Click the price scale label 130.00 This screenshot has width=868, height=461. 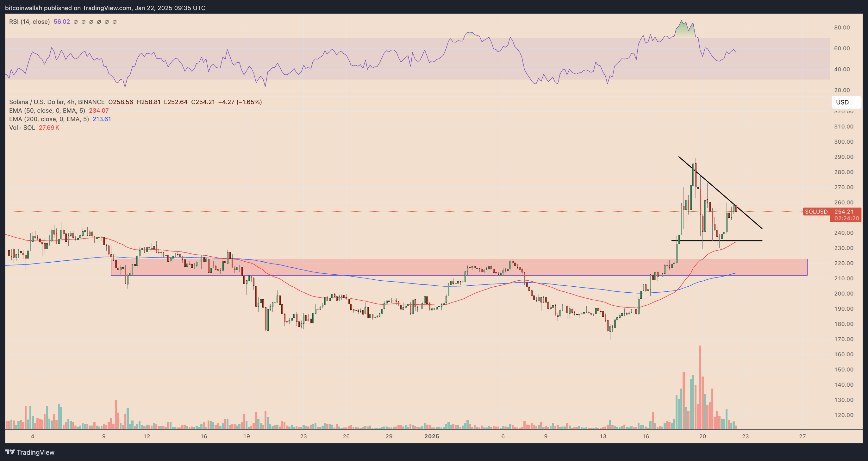coord(844,400)
